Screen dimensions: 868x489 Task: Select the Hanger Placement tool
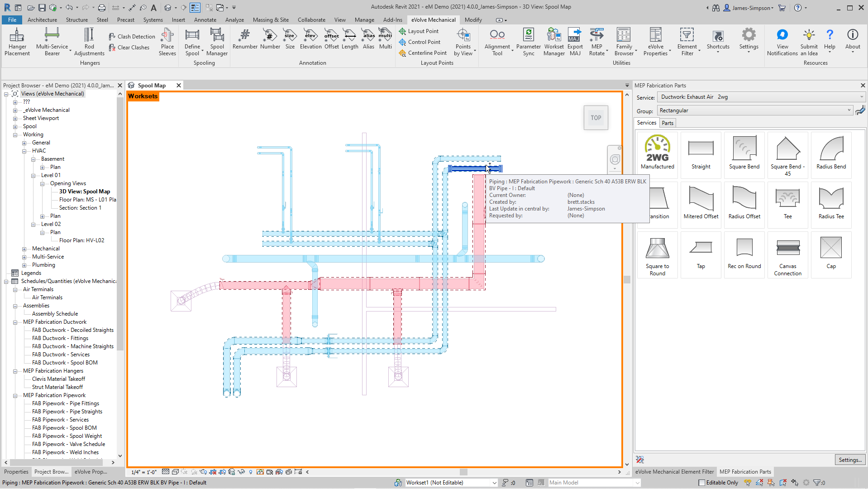pos(17,42)
